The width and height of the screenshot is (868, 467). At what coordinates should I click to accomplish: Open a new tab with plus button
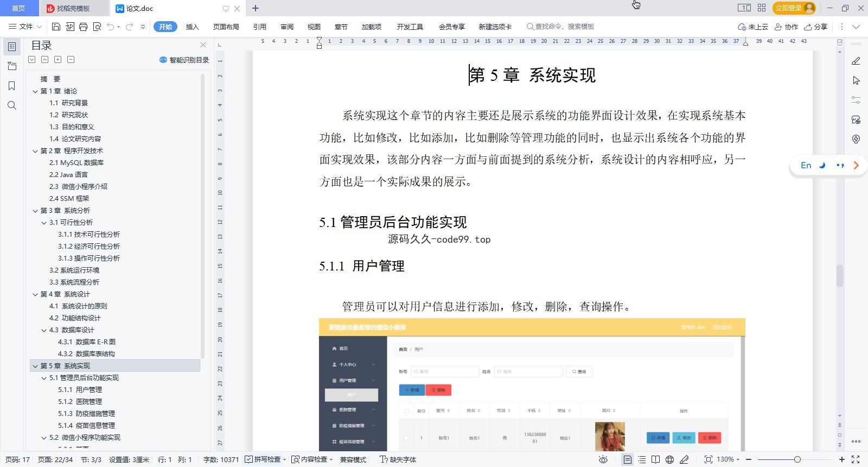coord(256,8)
